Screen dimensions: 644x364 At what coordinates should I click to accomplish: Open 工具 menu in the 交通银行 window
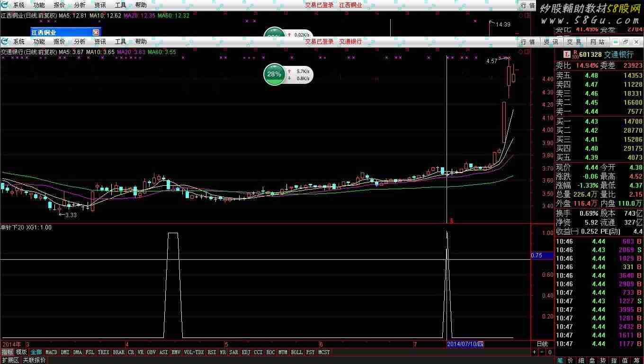(x=121, y=42)
